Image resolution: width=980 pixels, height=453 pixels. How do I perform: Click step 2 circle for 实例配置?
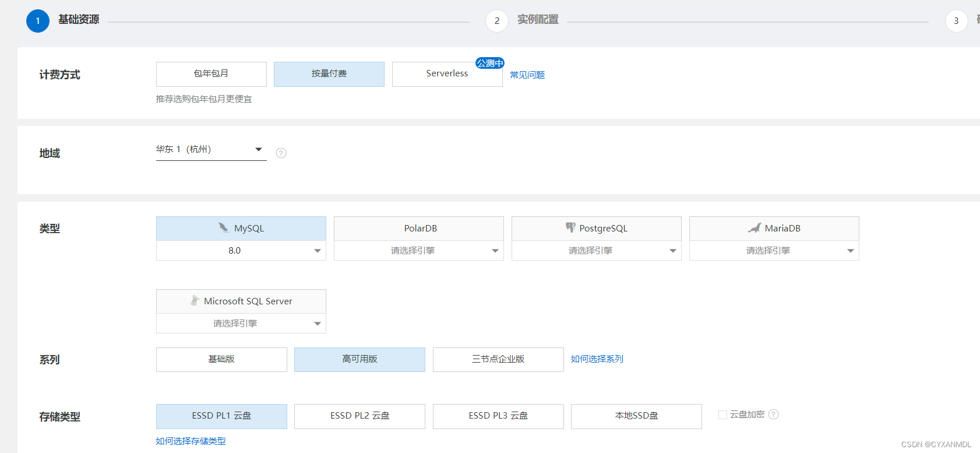coord(497,21)
